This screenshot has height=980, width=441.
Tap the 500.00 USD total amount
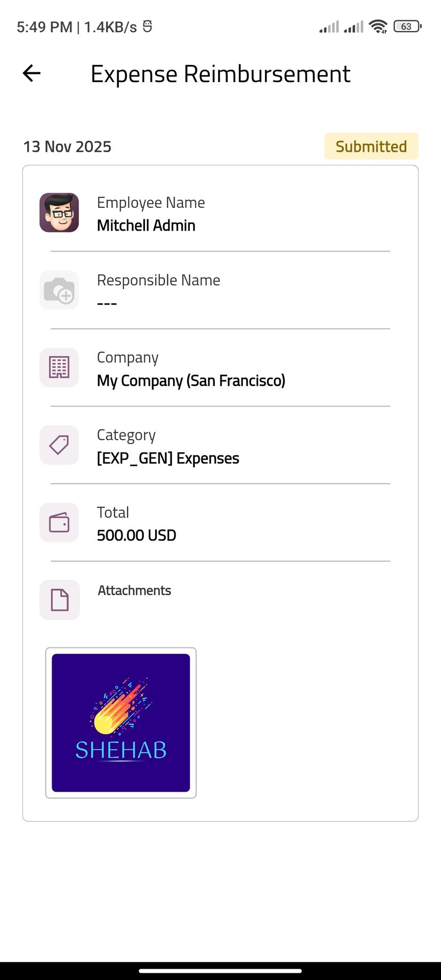(136, 535)
